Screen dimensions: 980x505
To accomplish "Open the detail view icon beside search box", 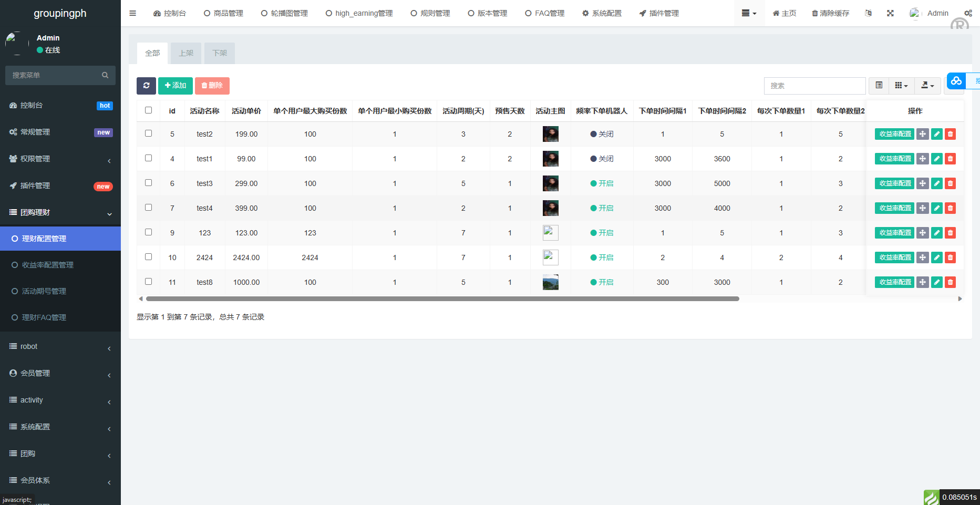I will pos(878,85).
